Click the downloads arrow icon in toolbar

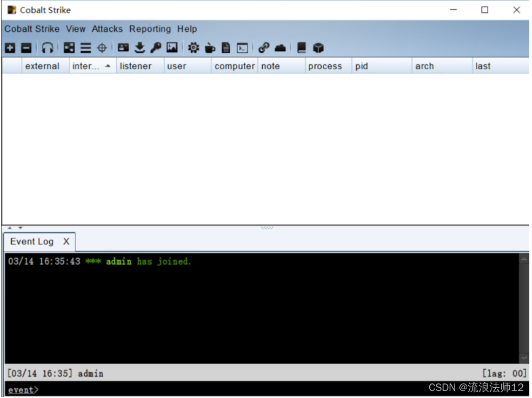pyautogui.click(x=139, y=48)
